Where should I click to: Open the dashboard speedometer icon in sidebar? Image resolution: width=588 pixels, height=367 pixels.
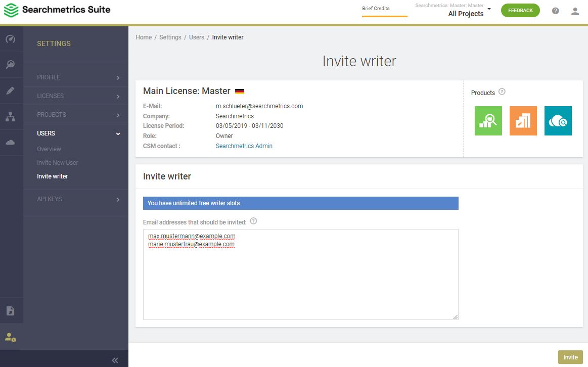point(11,38)
